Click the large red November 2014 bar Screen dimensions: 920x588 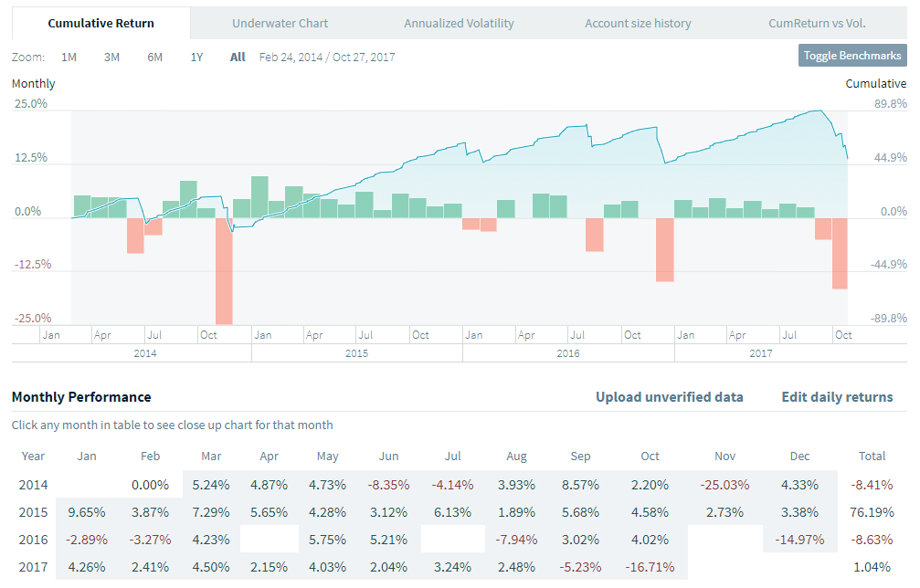pos(224,271)
